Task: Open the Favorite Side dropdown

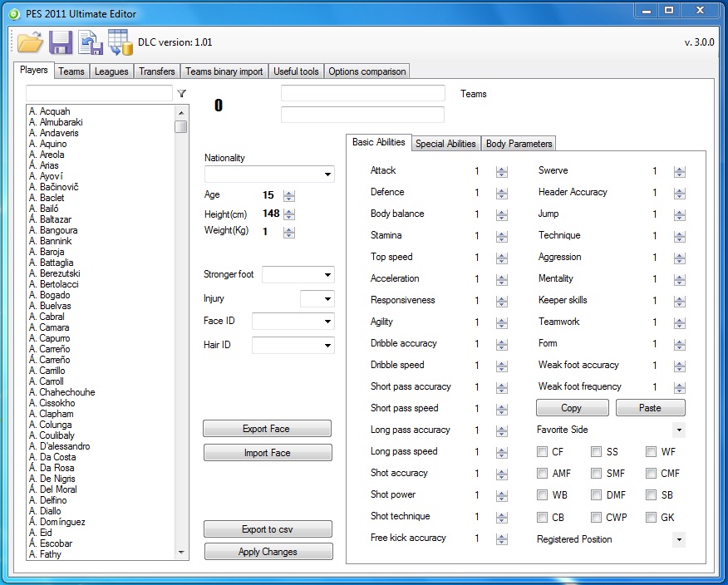Action: (679, 430)
